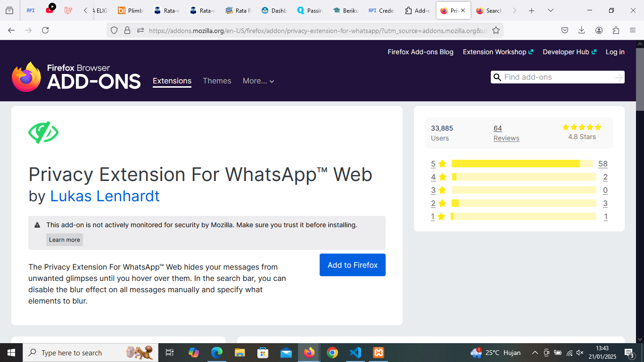Open the Extensions puzzle-piece toolbar button

click(x=616, y=30)
